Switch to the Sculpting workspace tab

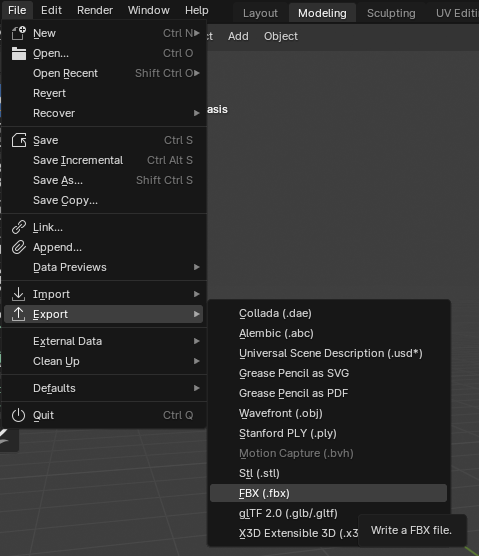(x=391, y=13)
